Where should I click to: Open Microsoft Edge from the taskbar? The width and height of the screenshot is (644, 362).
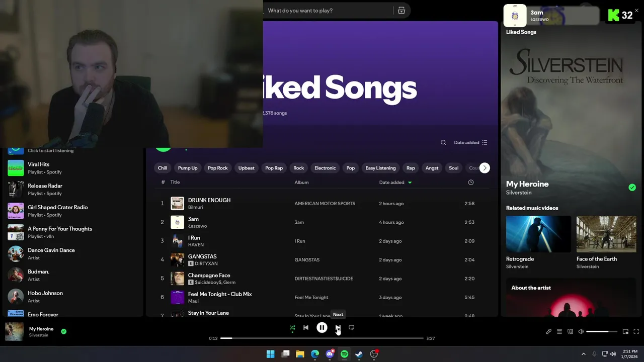pyautogui.click(x=315, y=354)
